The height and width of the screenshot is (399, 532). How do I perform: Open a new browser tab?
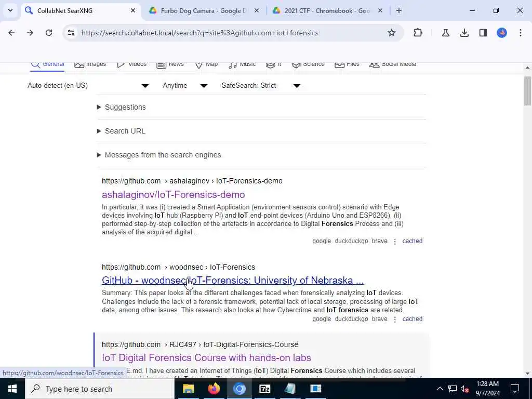(x=399, y=10)
